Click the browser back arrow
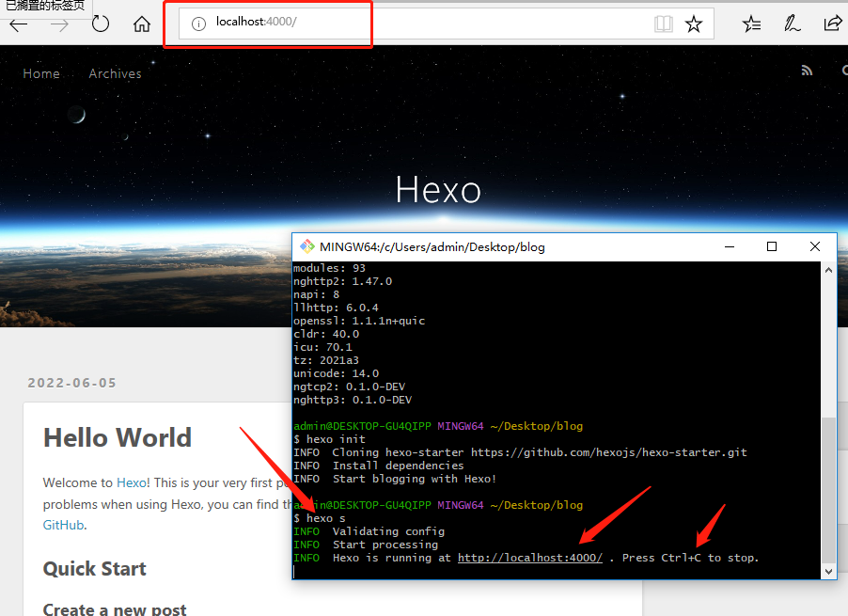The width and height of the screenshot is (848, 616). [x=19, y=24]
